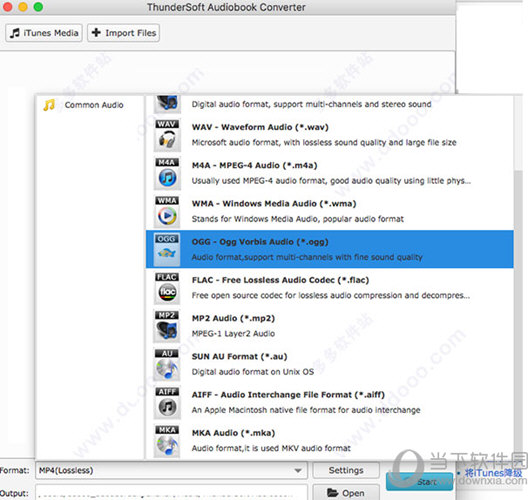Click 'Audio format,it is used MKV' text
528x500 pixels.
pos(271,448)
